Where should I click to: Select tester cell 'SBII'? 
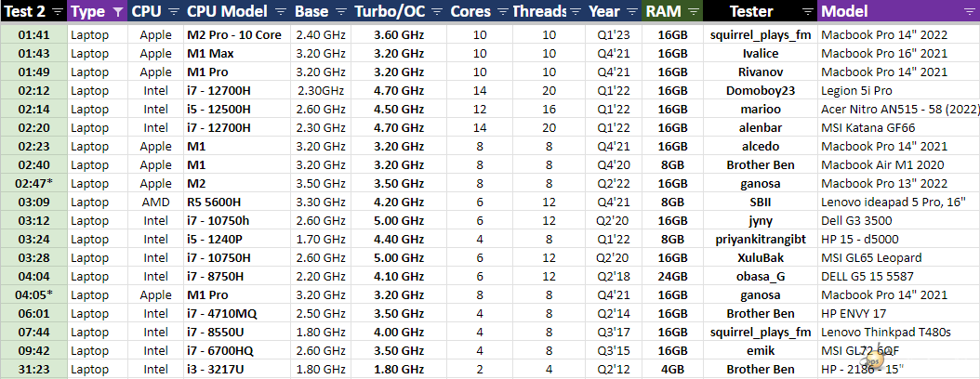point(761,202)
